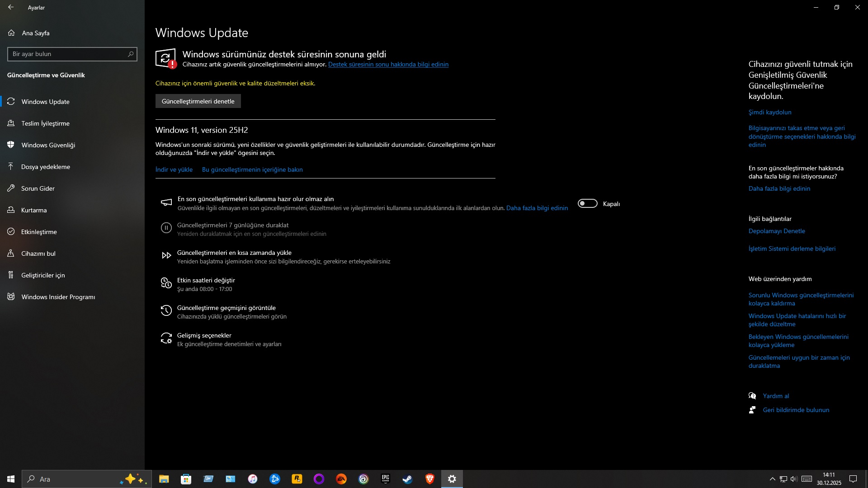Expand the hidden system tray icons chevron
The width and height of the screenshot is (868, 488).
[772, 479]
